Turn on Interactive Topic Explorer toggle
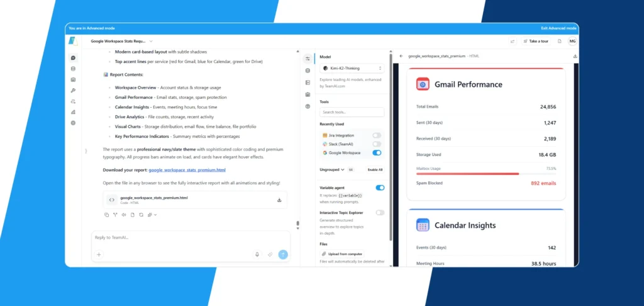 click(380, 213)
